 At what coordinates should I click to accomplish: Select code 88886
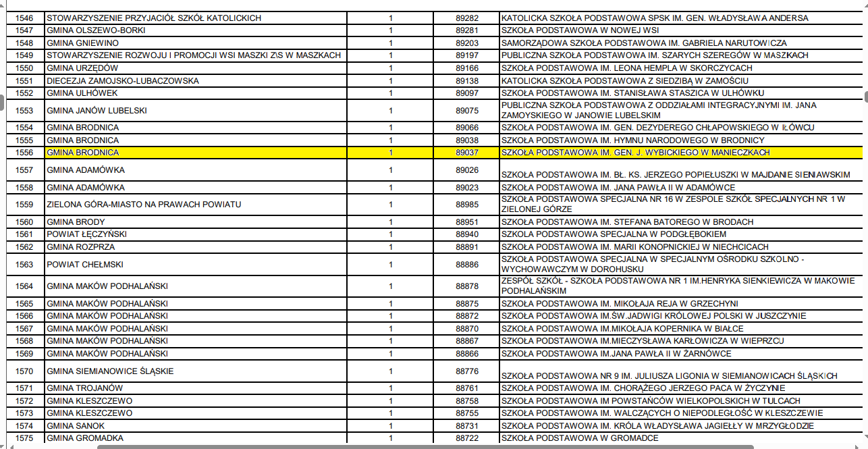(466, 264)
